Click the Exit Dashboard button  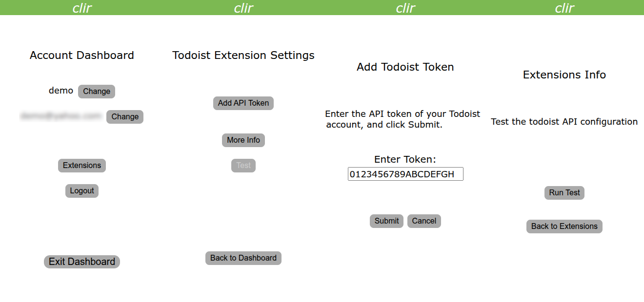[82, 262]
